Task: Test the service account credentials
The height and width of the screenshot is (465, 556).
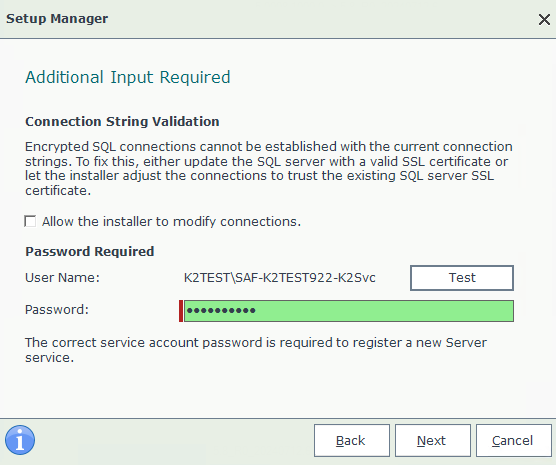Action: point(462,278)
